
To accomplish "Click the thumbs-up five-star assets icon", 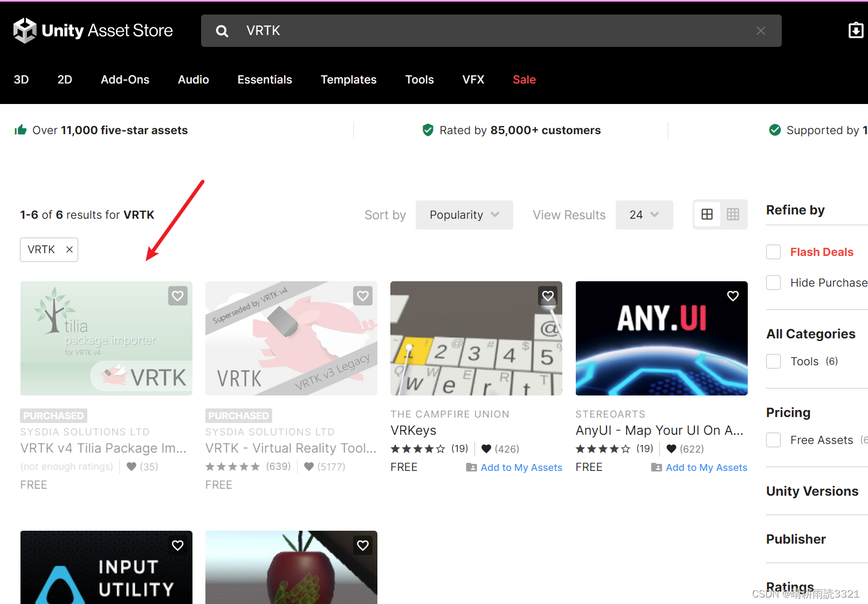I will 20,130.
